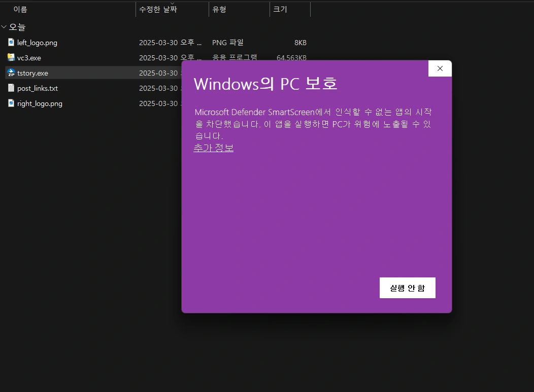Select file name vc3.exe
The height and width of the screenshot is (392, 534).
tap(29, 58)
